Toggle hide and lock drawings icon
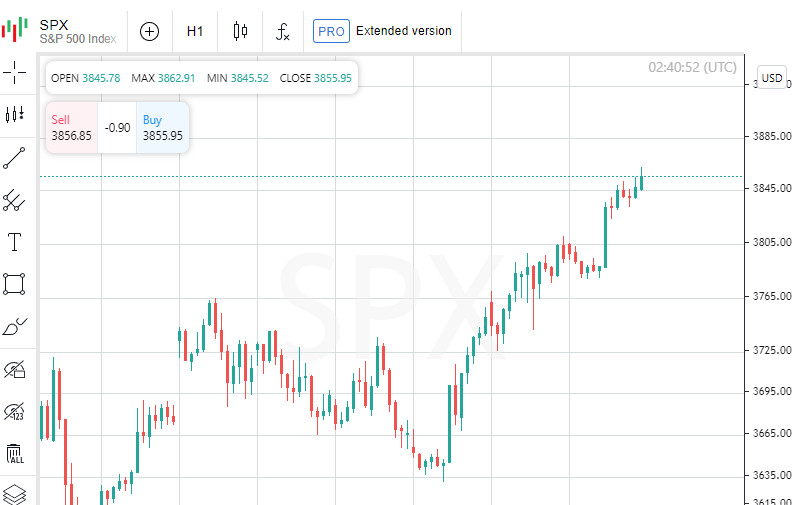 (14, 370)
